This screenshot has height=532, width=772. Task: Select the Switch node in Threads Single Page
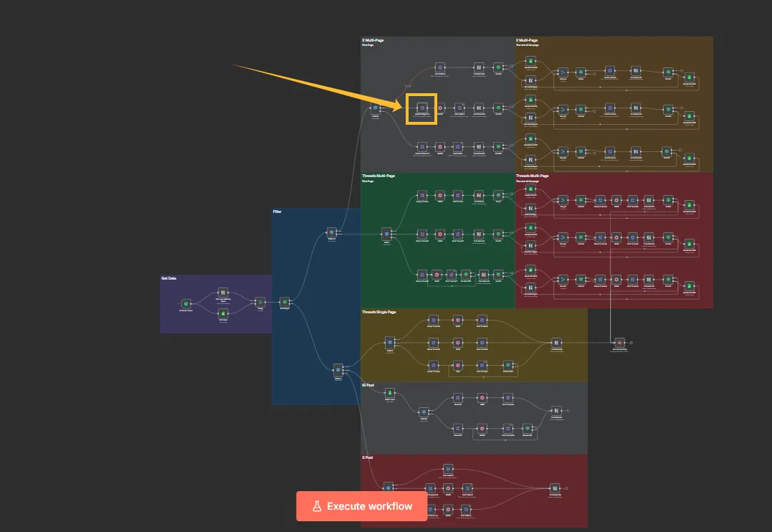[x=390, y=342]
